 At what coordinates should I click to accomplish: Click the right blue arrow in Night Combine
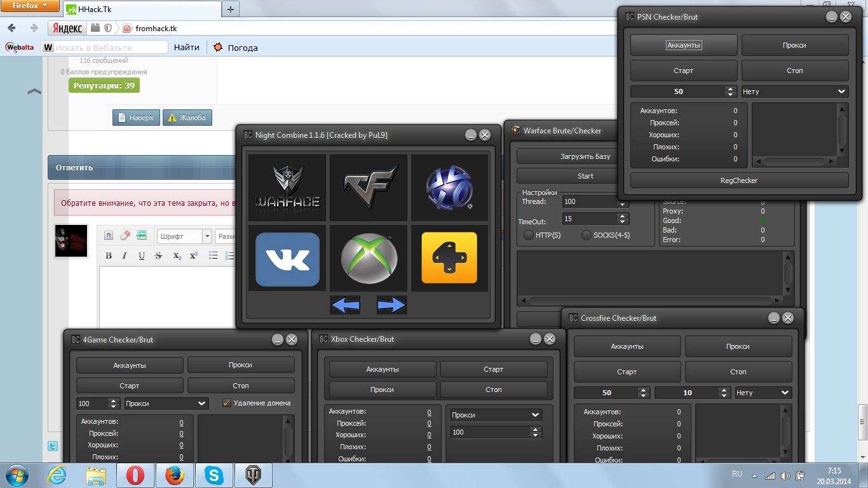coord(391,305)
